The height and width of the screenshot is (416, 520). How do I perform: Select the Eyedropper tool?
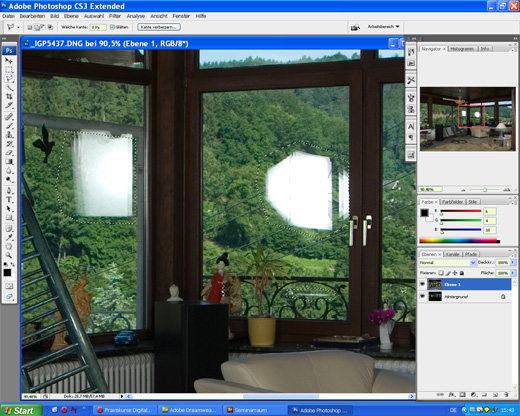(x=9, y=238)
